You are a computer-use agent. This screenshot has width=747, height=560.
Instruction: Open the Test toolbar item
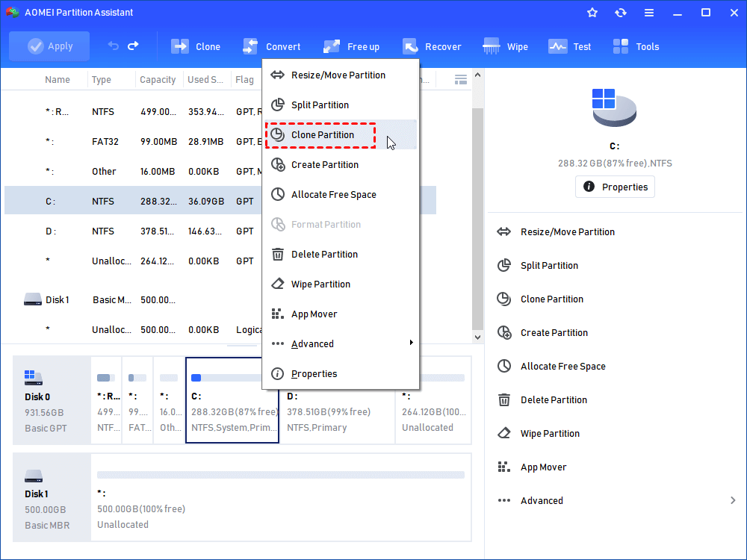[x=570, y=46]
